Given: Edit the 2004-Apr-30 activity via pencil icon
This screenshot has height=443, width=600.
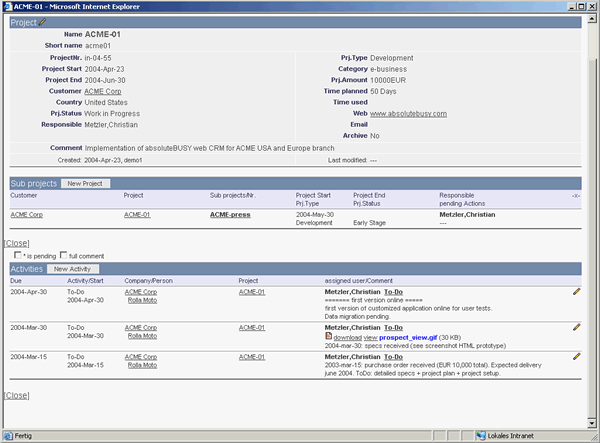Looking at the screenshot, I should click(576, 292).
